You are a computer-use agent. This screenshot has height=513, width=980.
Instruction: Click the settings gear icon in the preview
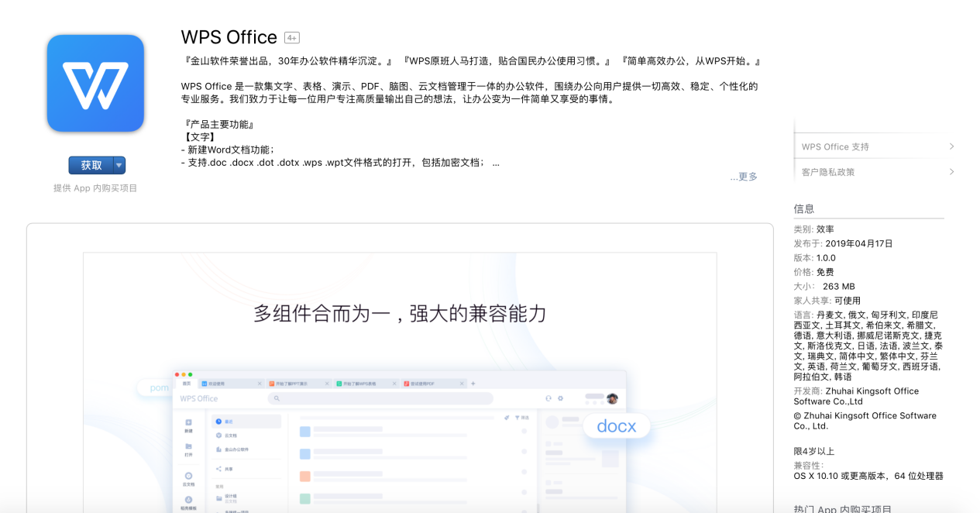(x=560, y=398)
